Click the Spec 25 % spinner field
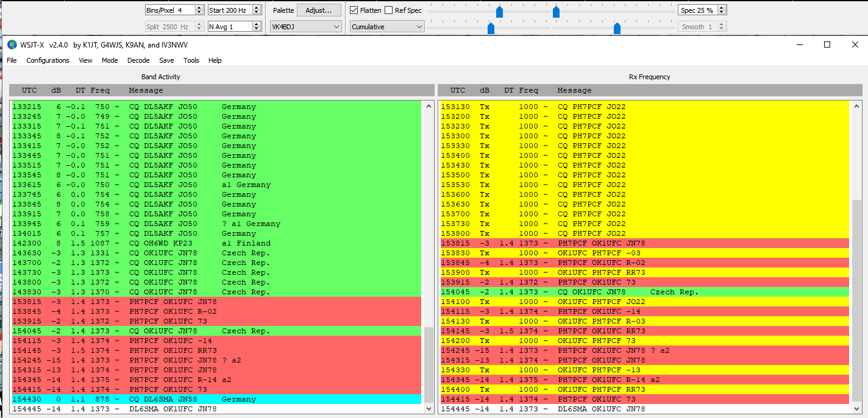 click(x=697, y=10)
